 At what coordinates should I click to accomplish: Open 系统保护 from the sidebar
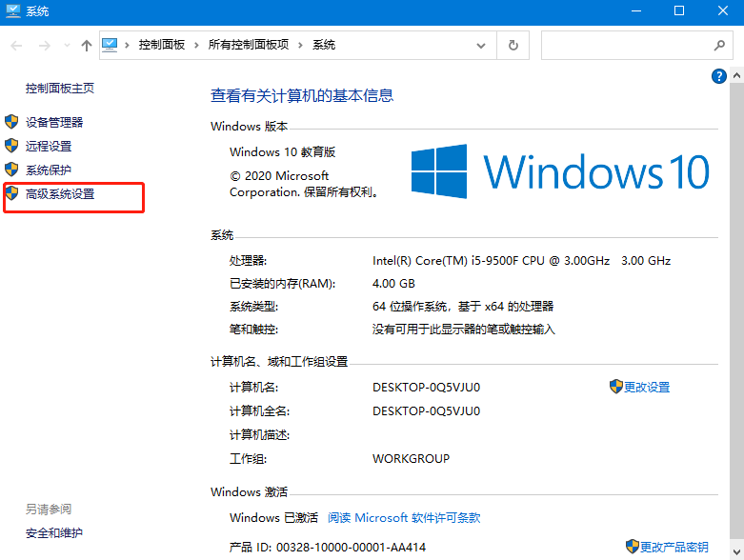click(49, 170)
